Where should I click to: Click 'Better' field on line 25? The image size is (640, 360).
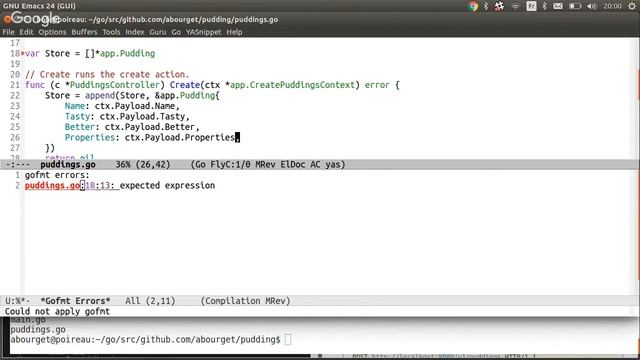(x=80, y=127)
